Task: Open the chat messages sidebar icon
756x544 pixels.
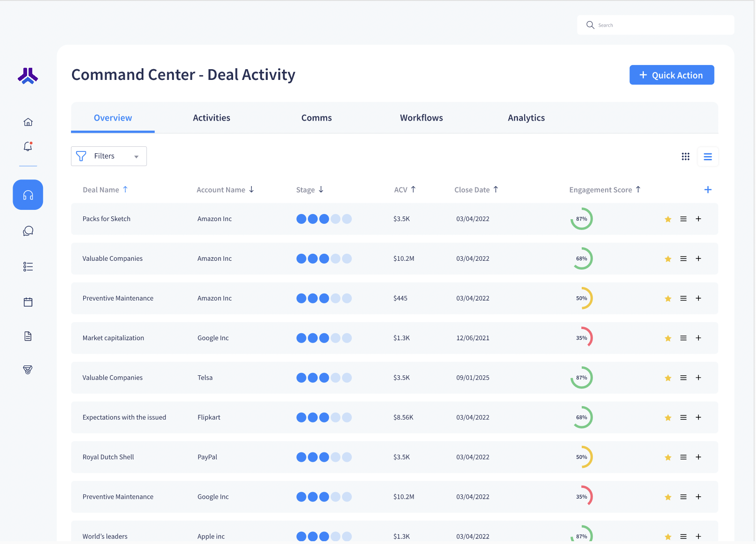Action: [x=28, y=230]
